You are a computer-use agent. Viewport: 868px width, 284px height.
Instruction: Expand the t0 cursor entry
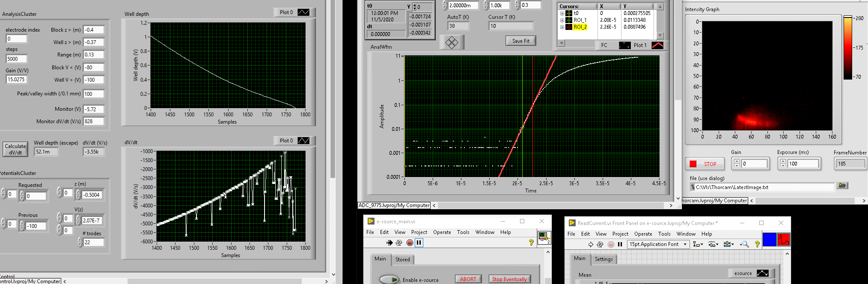click(x=562, y=13)
